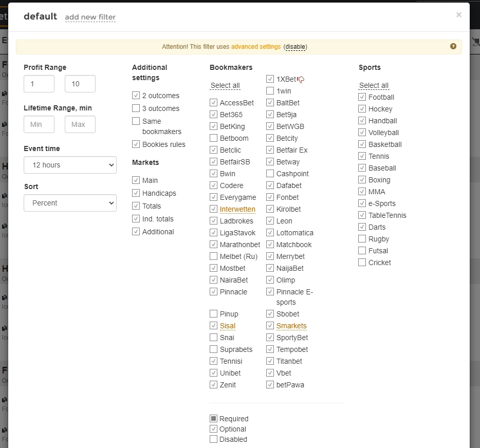This screenshot has height=448, width=480.
Task: Enable the 1win bookmaker
Action: point(270,91)
